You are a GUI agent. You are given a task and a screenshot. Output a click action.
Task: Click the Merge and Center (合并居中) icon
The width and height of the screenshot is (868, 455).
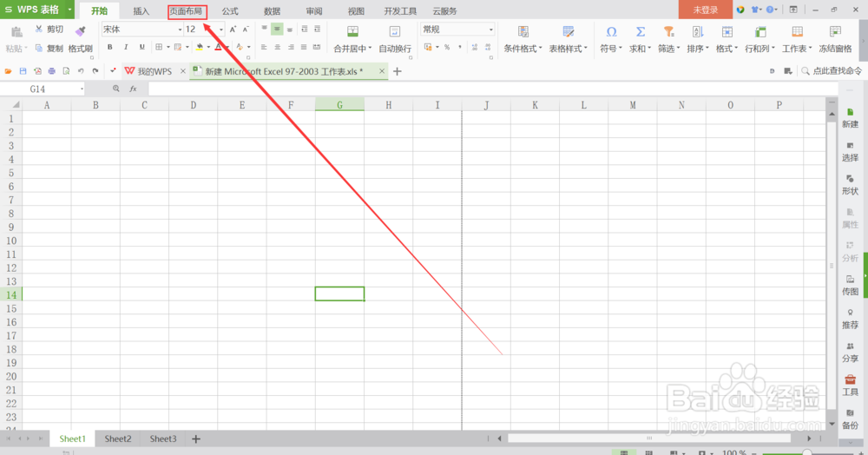(352, 31)
